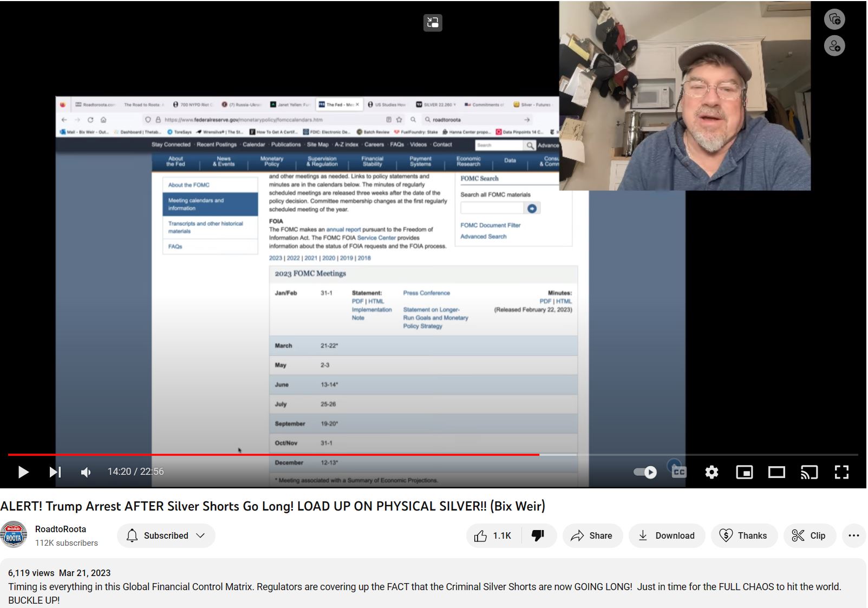This screenshot has width=868, height=608.
Task: Click Advanced Search link in video
Action: (x=483, y=237)
